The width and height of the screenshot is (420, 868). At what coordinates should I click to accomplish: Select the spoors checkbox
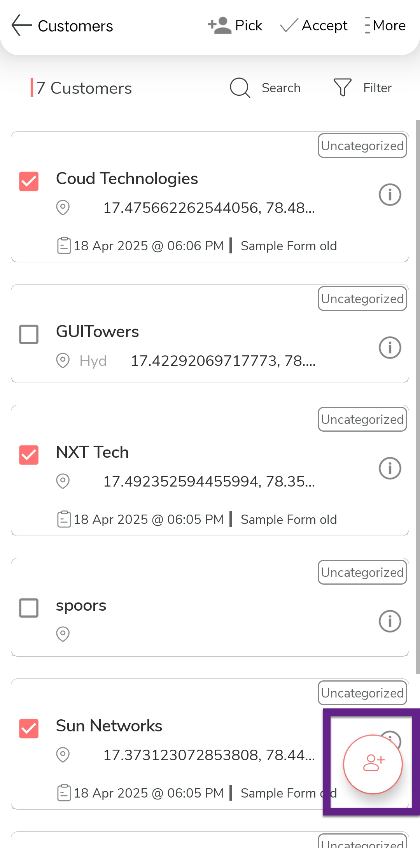[29, 608]
